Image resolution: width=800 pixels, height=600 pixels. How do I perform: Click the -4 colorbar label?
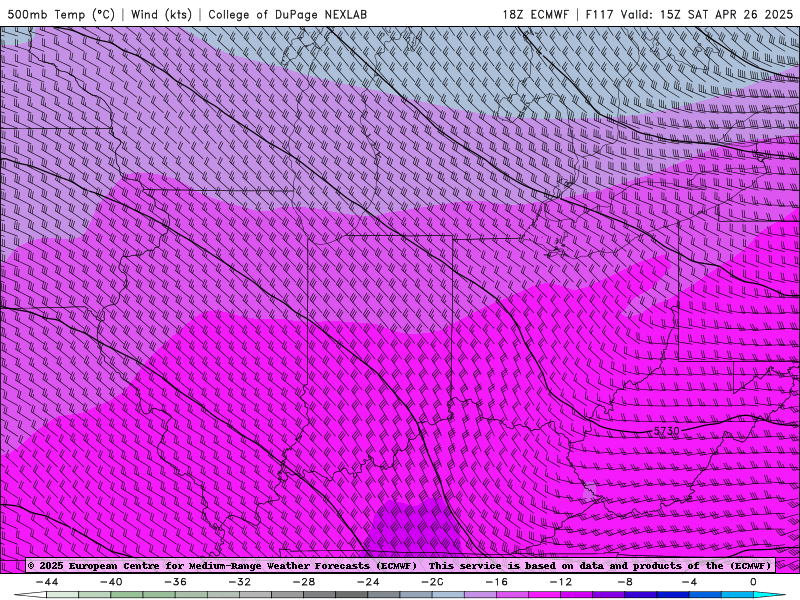tap(689, 582)
